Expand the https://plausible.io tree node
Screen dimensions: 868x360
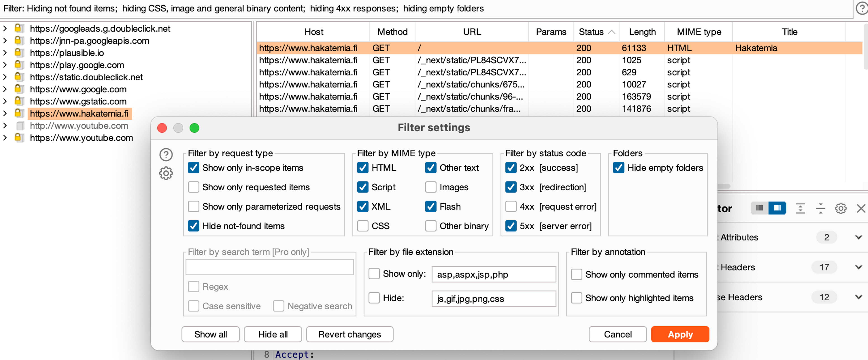pyautogui.click(x=5, y=53)
